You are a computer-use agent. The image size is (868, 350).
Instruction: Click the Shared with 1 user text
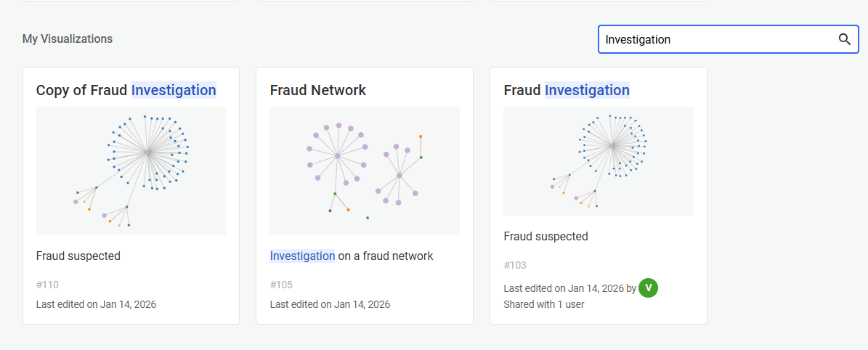tap(543, 304)
